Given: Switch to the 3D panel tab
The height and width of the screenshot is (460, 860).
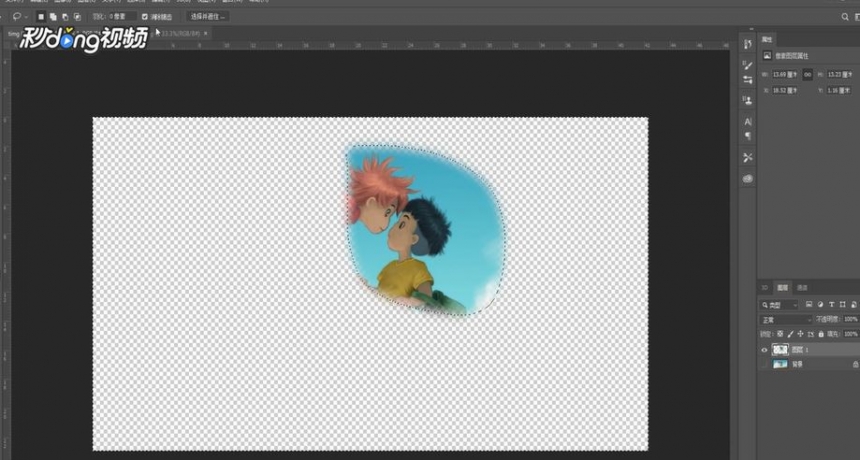Looking at the screenshot, I should (765, 287).
